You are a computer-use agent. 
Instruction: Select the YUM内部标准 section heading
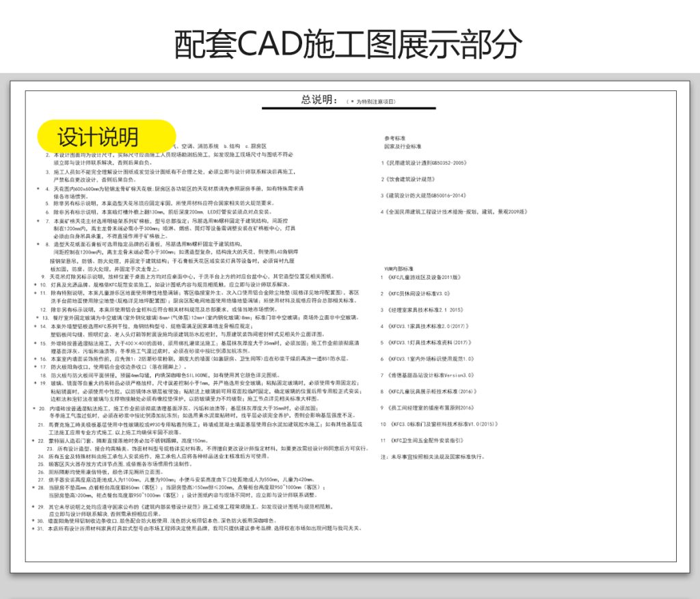[x=400, y=269]
